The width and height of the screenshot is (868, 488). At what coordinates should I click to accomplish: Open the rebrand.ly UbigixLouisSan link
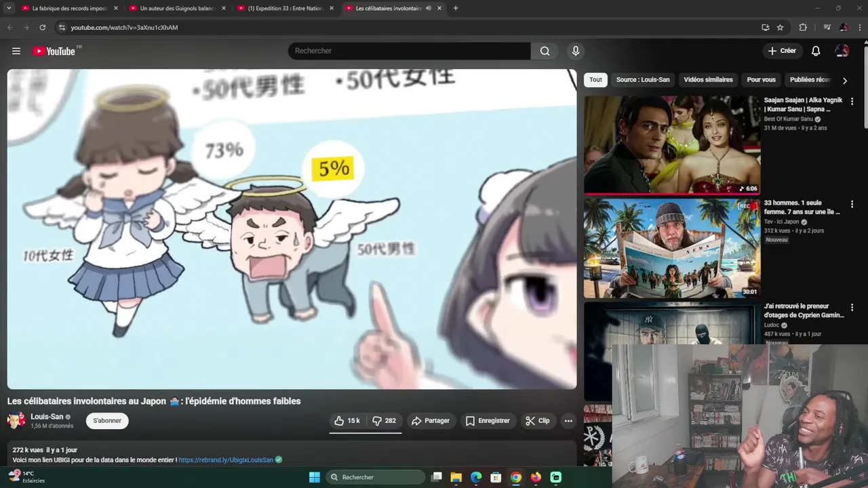tap(226, 460)
